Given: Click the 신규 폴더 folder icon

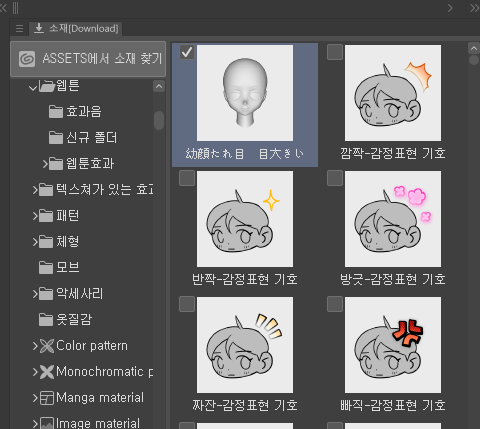Looking at the screenshot, I should click(56, 138).
